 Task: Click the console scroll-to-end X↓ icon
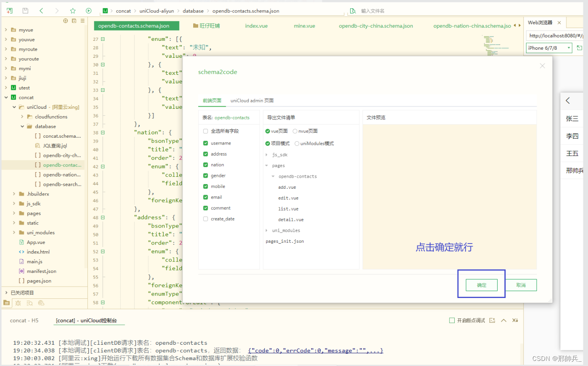point(515,320)
